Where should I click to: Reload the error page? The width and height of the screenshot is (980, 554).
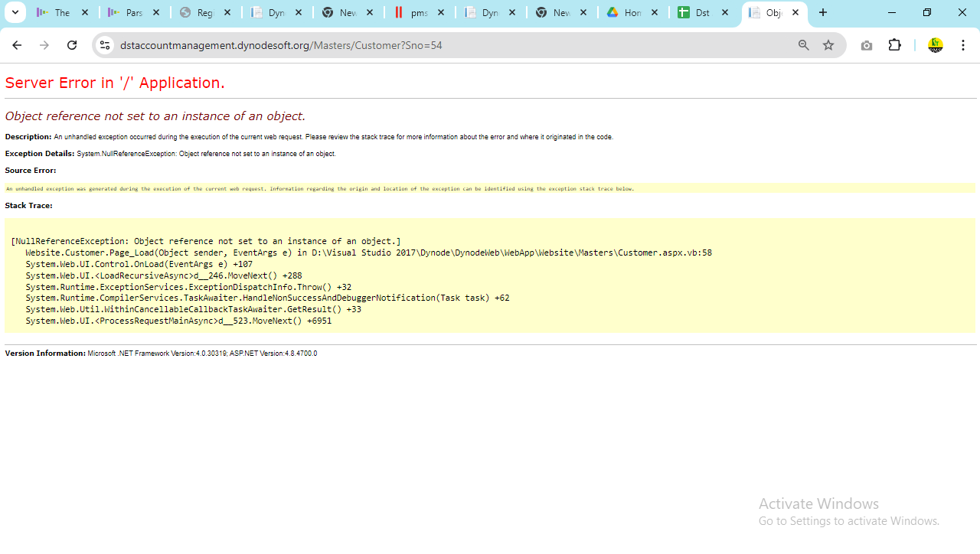click(72, 45)
